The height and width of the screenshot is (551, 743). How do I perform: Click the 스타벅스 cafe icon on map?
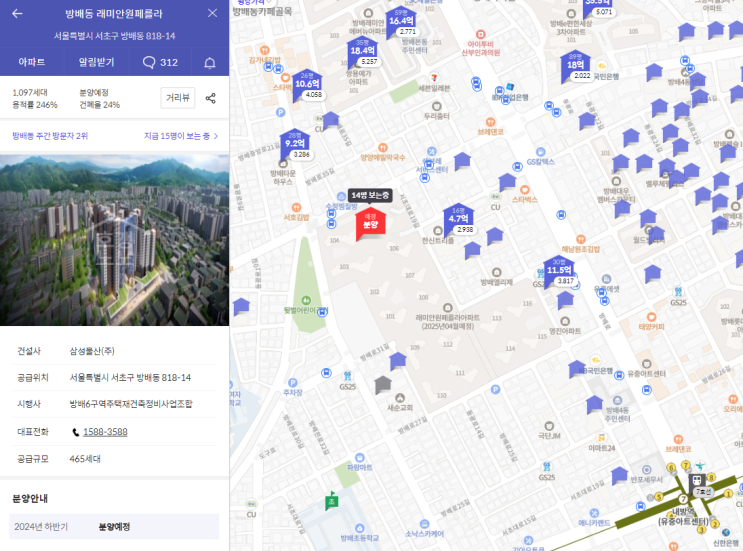pyautogui.click(x=525, y=190)
